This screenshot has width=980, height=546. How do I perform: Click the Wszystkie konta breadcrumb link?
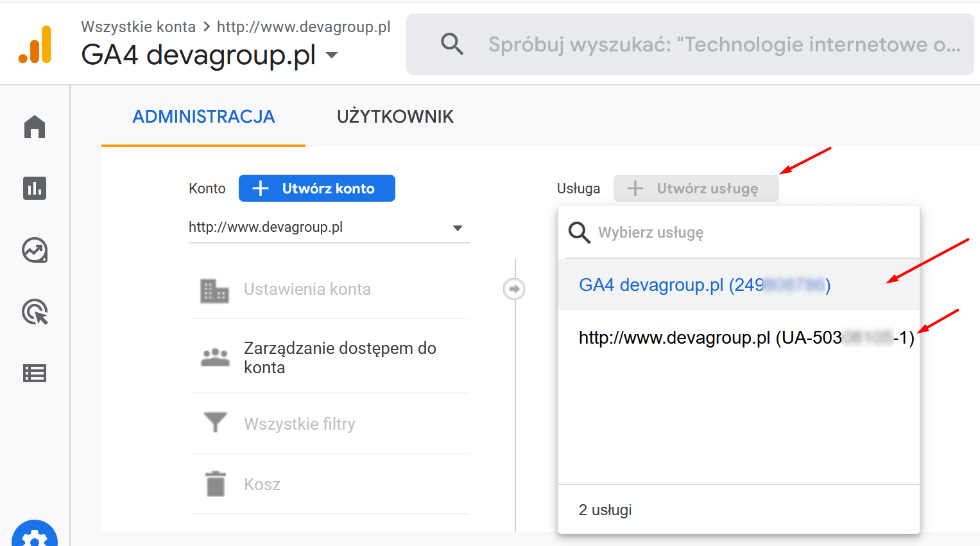tap(138, 27)
